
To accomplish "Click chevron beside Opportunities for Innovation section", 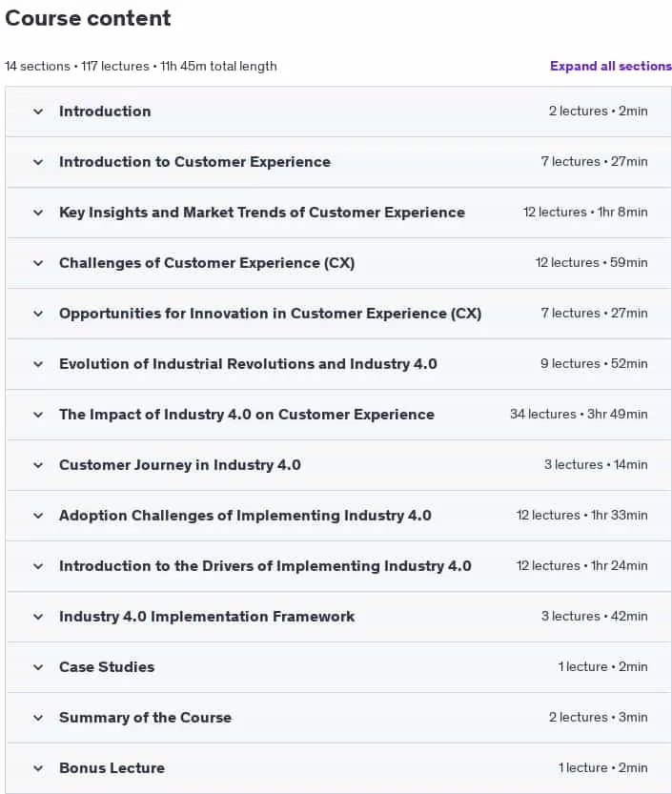I will coord(38,314).
